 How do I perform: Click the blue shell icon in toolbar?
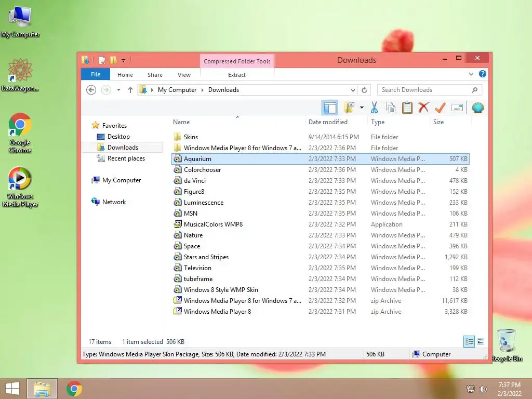click(x=478, y=108)
